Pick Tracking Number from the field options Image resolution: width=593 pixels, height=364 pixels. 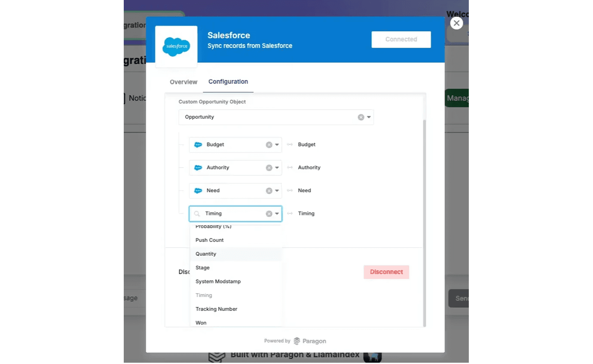[x=216, y=309]
